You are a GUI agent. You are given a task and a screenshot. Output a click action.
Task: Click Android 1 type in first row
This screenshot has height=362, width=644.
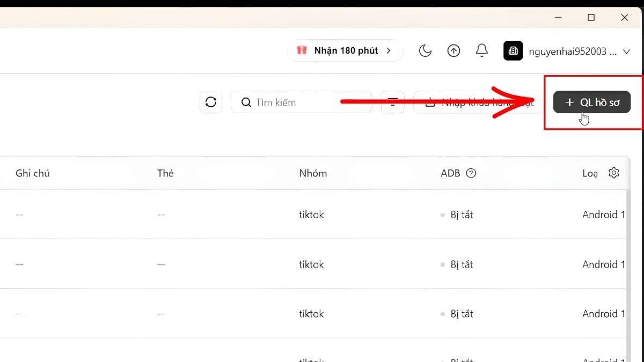[604, 215]
